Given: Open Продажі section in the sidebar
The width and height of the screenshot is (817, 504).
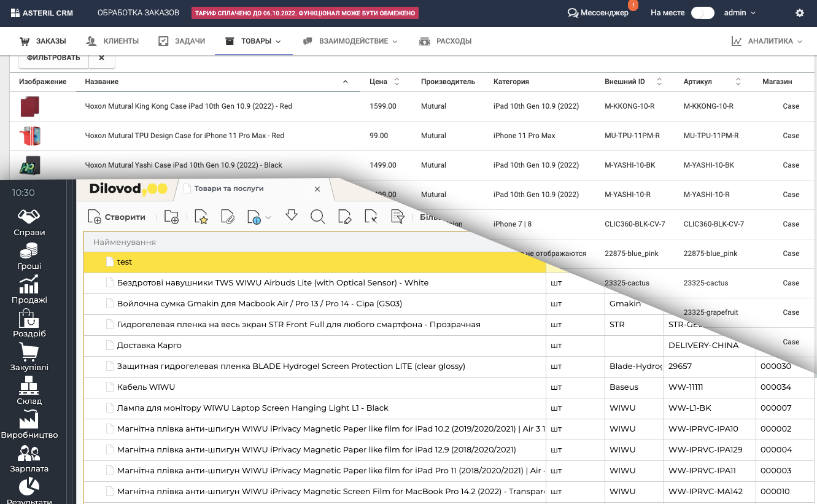Looking at the screenshot, I should pyautogui.click(x=29, y=290).
